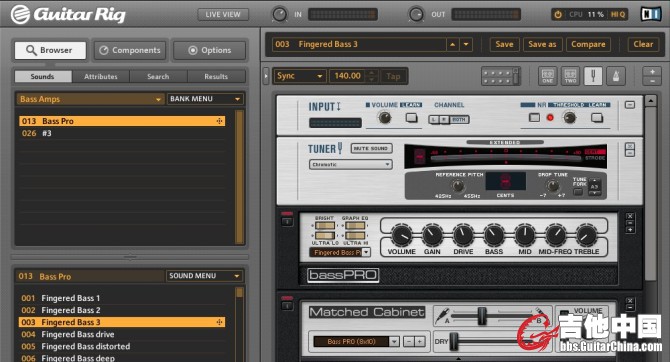670x362 pixels.
Task: Open the SOUND MENU dropdown
Action: [x=205, y=276]
